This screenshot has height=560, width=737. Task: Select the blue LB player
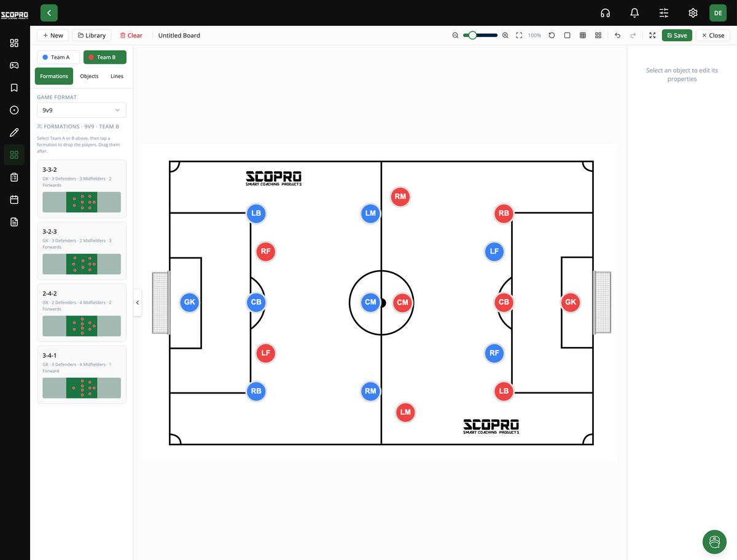click(256, 214)
